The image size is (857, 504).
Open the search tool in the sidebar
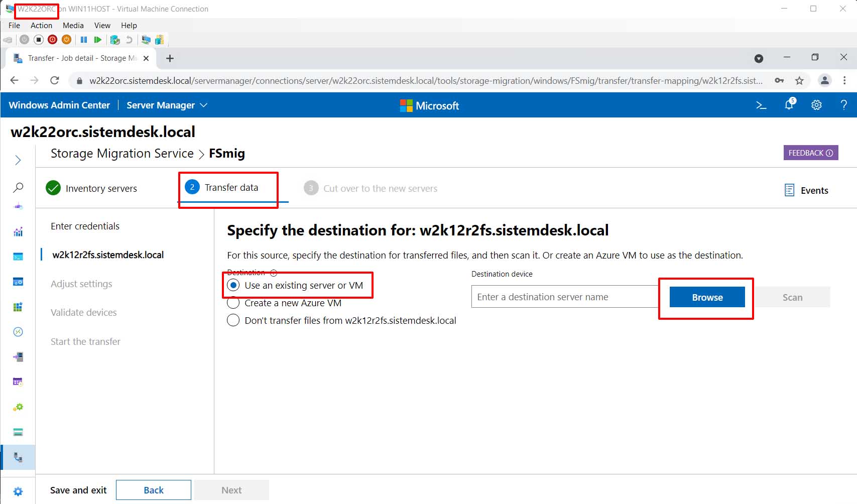click(18, 188)
